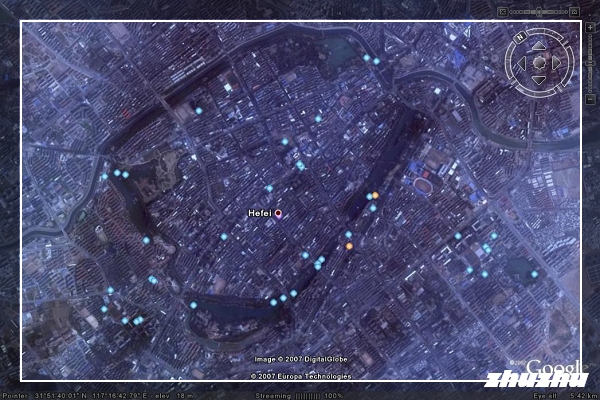Pan the map down with compass arrow
The height and width of the screenshot is (400, 600).
[x=539, y=81]
